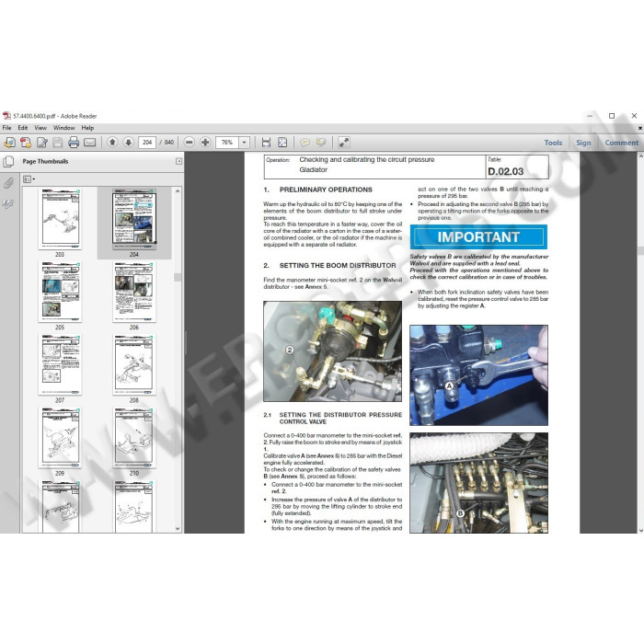Go to previous page with up arrow

click(112, 143)
